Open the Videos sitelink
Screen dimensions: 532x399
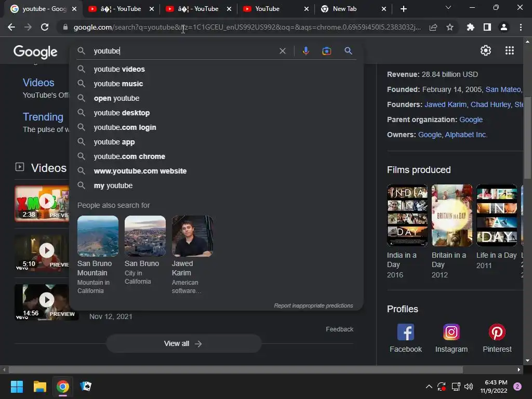coord(38,83)
